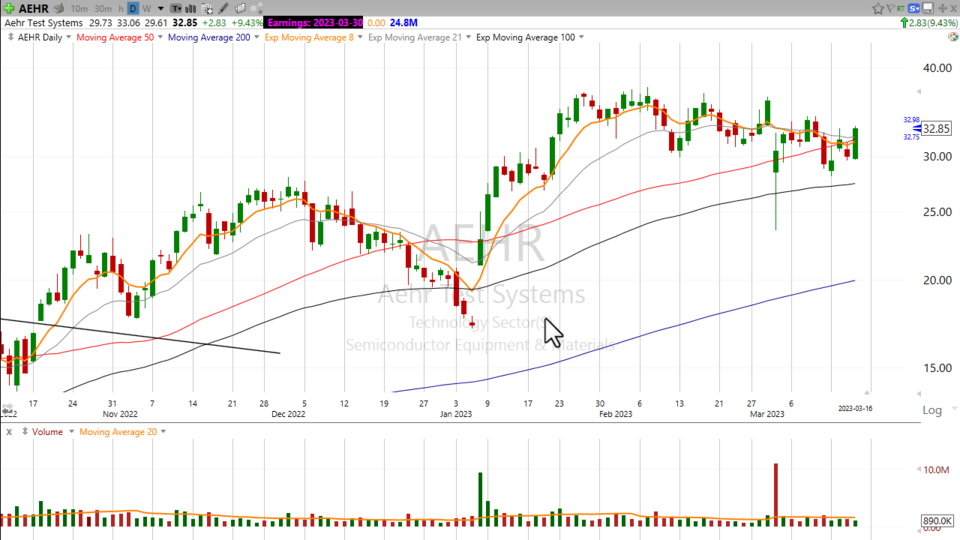The image size is (960, 540).
Task: Click the green plus add-symbol icon
Action: (9, 9)
